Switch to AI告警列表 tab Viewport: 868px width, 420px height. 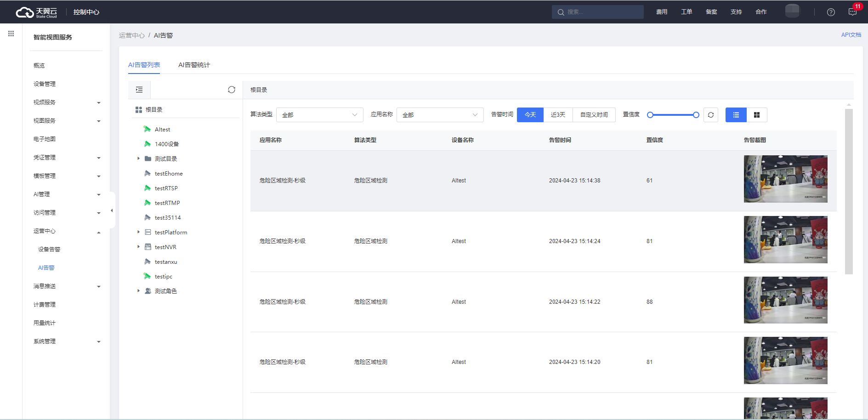[x=144, y=65]
